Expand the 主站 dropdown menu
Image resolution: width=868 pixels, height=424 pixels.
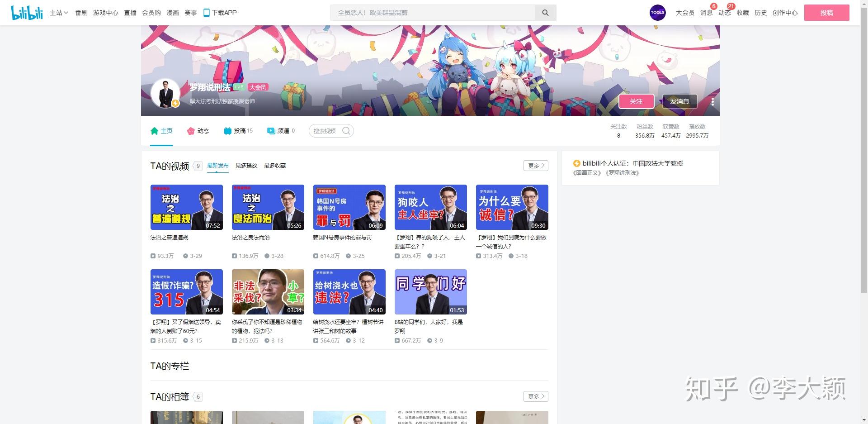(x=59, y=13)
